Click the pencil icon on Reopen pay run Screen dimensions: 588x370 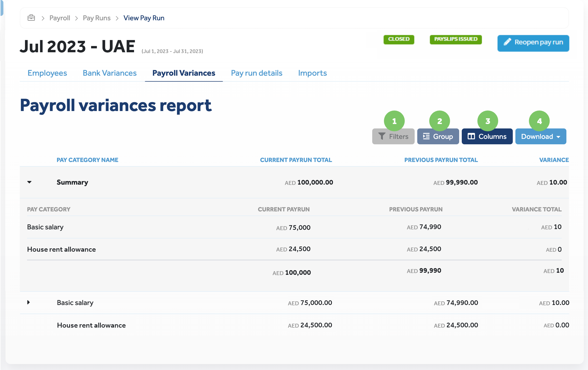[507, 42]
